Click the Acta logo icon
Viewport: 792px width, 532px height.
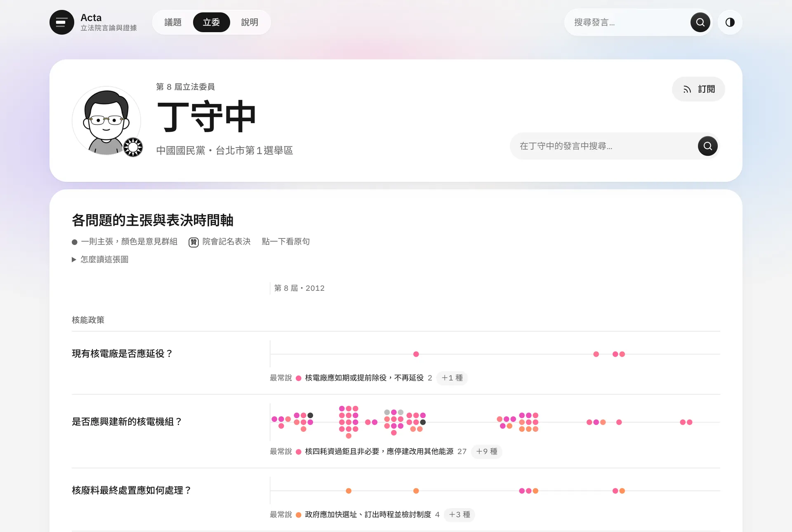point(62,22)
